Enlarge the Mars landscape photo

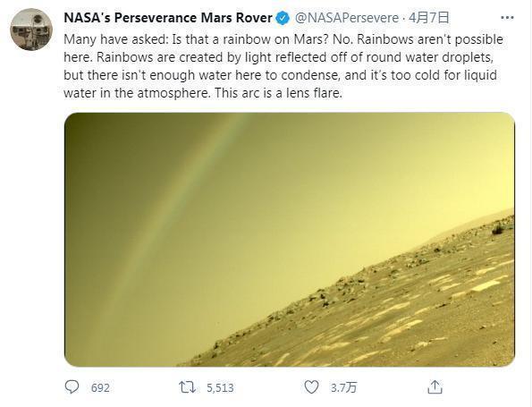pos(290,240)
